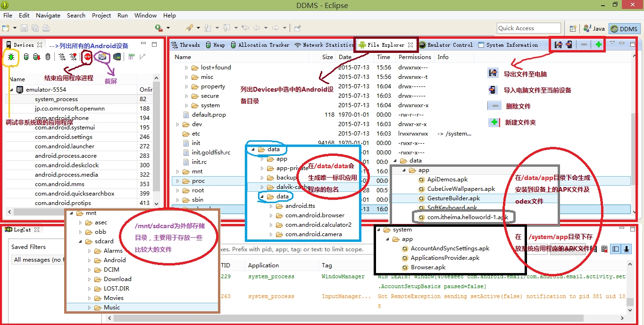Expand the proc folder node
The image size is (644, 325).
click(177, 181)
